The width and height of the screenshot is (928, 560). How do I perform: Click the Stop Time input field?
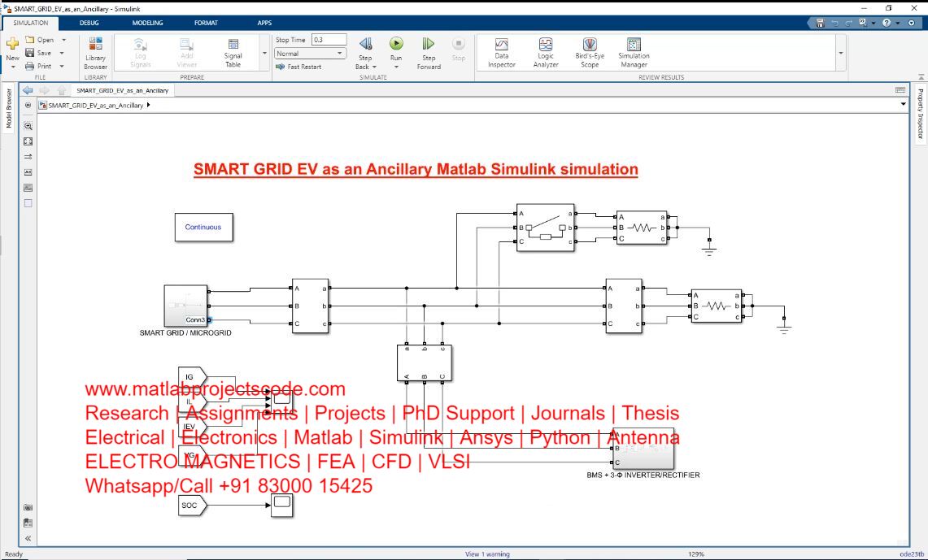tap(329, 40)
